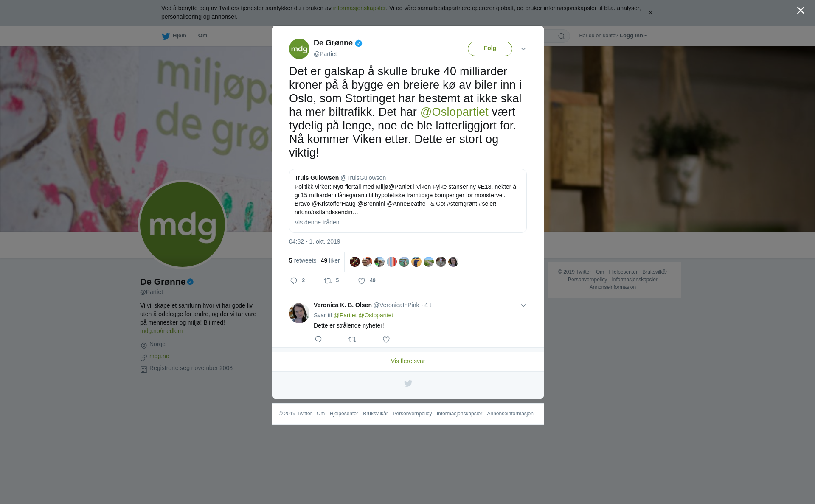Open the Om menu item
The image size is (815, 504).
coord(203,36)
